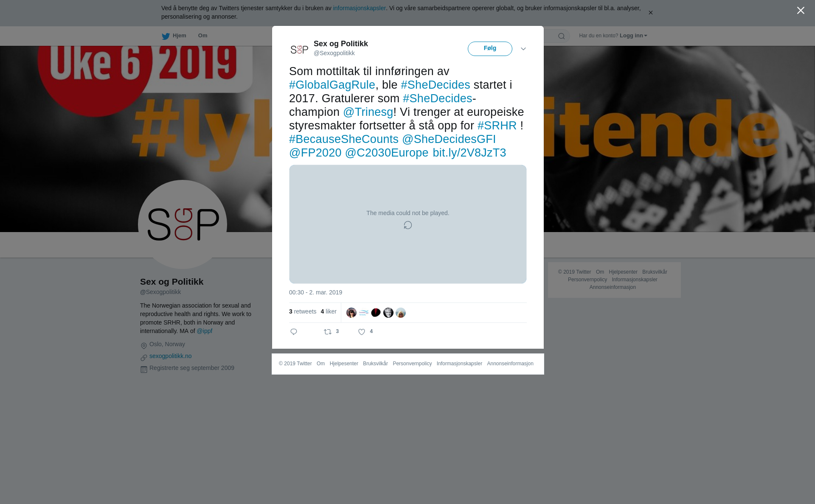Click the @Trinesg mention
815x504 pixels.
(368, 112)
